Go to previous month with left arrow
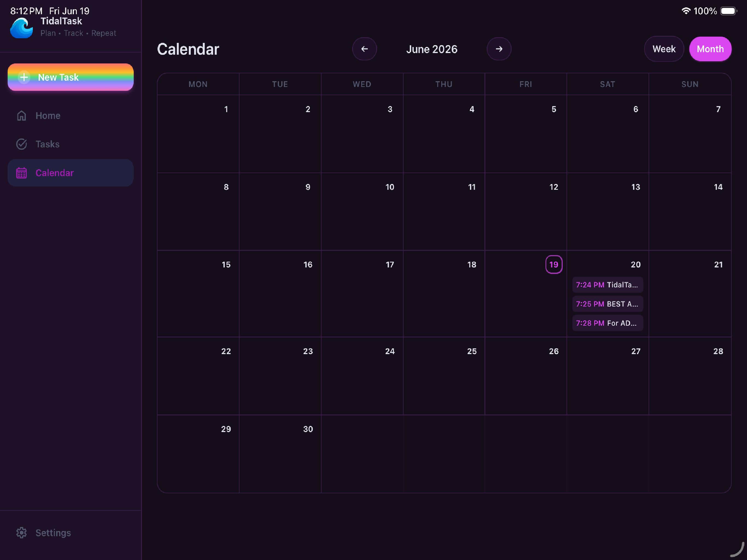The height and width of the screenshot is (560, 747). point(364,49)
